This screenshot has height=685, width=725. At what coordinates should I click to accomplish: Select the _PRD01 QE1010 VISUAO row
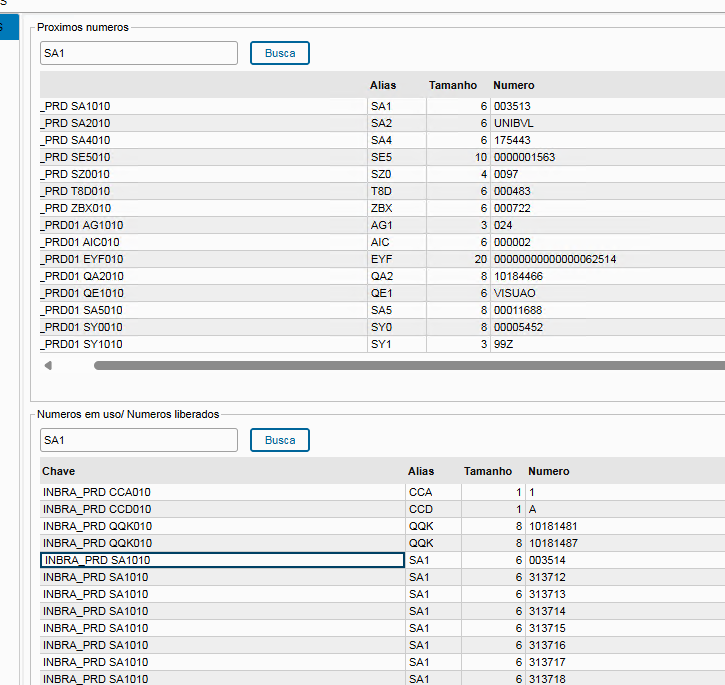click(382, 293)
